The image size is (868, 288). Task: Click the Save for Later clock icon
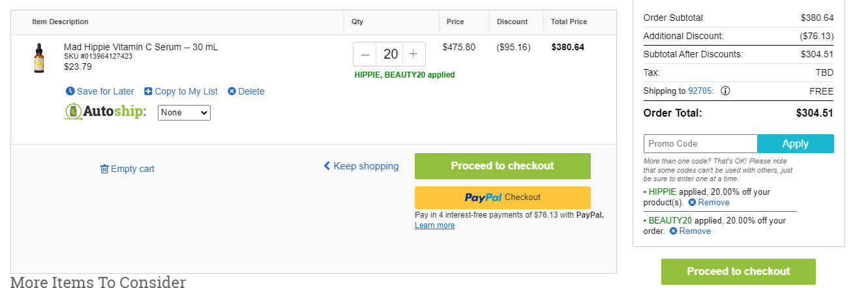pyautogui.click(x=70, y=91)
